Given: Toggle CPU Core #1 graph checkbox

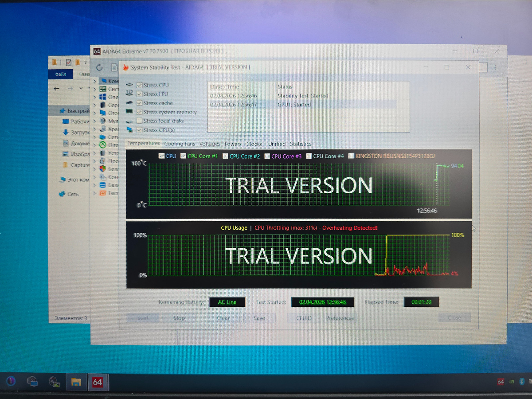Looking at the screenshot, I should [183, 156].
